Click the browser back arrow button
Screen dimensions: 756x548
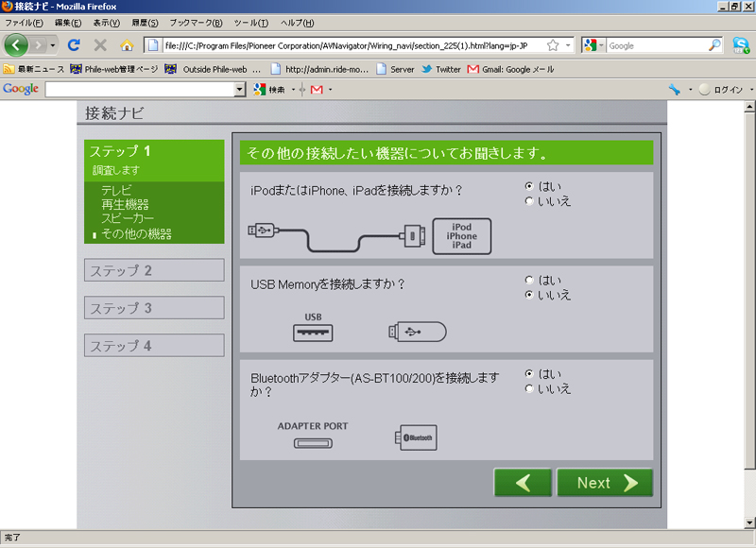(17, 44)
